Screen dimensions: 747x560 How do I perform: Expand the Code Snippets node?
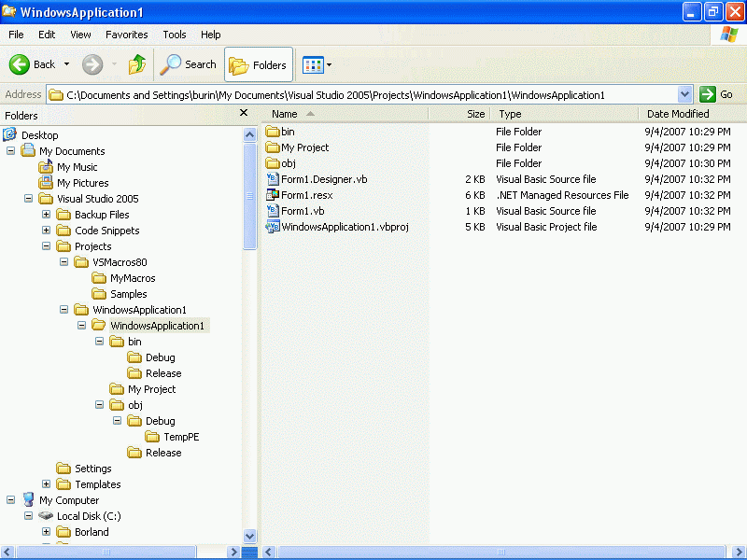pos(46,231)
